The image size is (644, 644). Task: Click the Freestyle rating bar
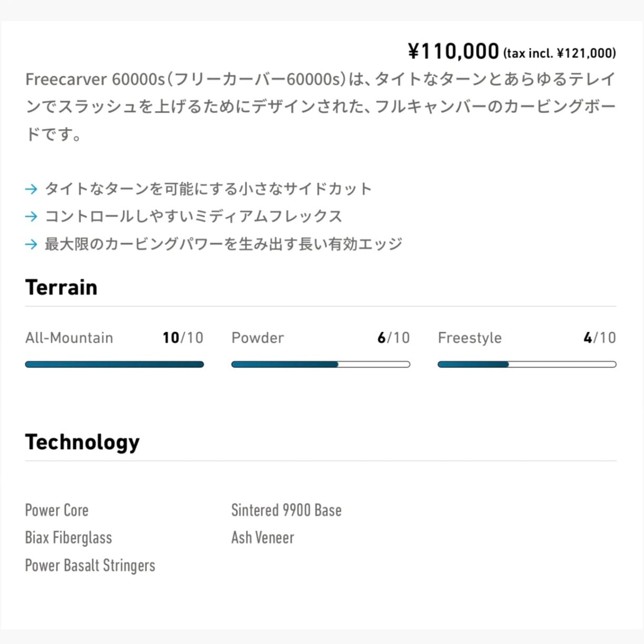(527, 364)
